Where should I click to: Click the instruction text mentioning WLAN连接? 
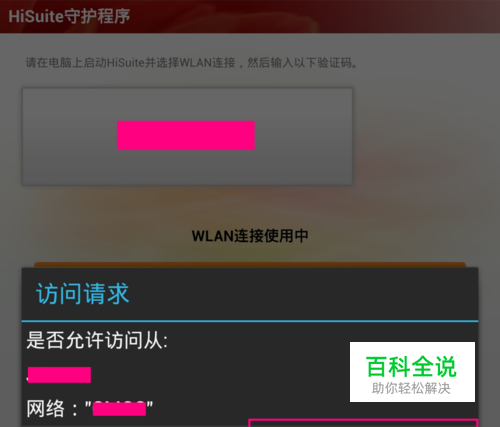click(x=192, y=63)
